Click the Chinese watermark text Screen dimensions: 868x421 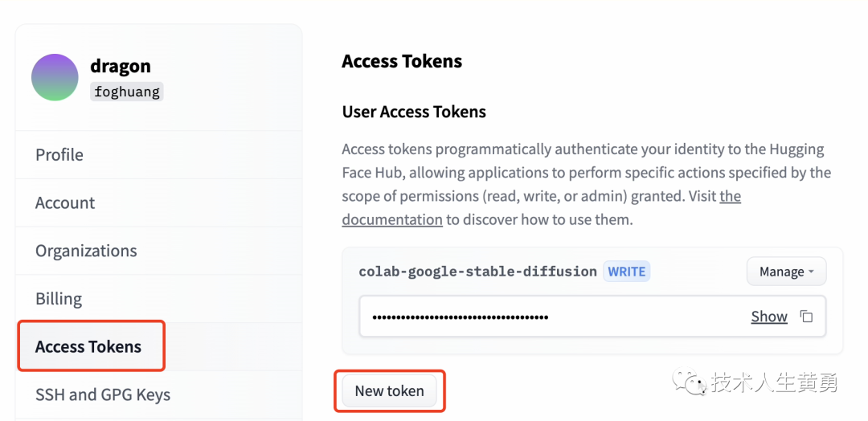(775, 382)
